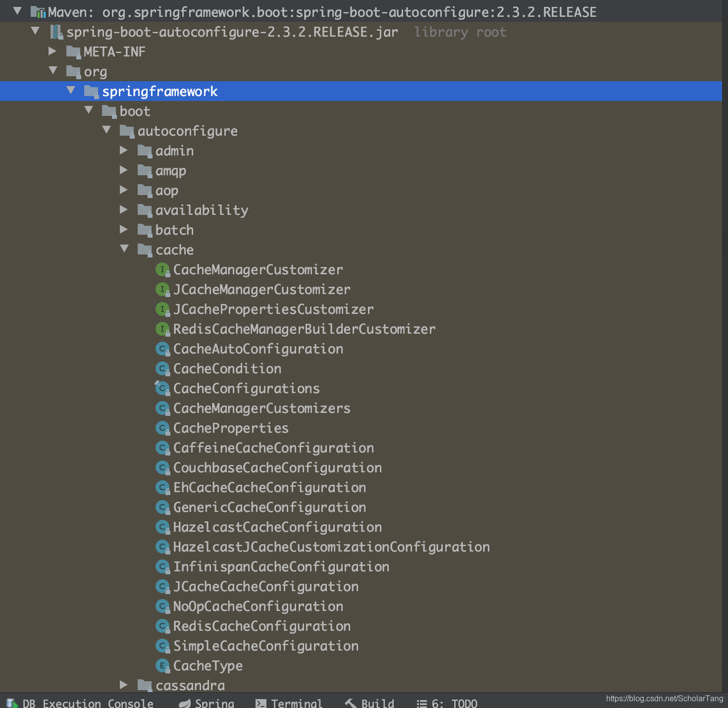Click the autoconfigure folder icon
Image resolution: width=728 pixels, height=708 pixels.
click(127, 131)
